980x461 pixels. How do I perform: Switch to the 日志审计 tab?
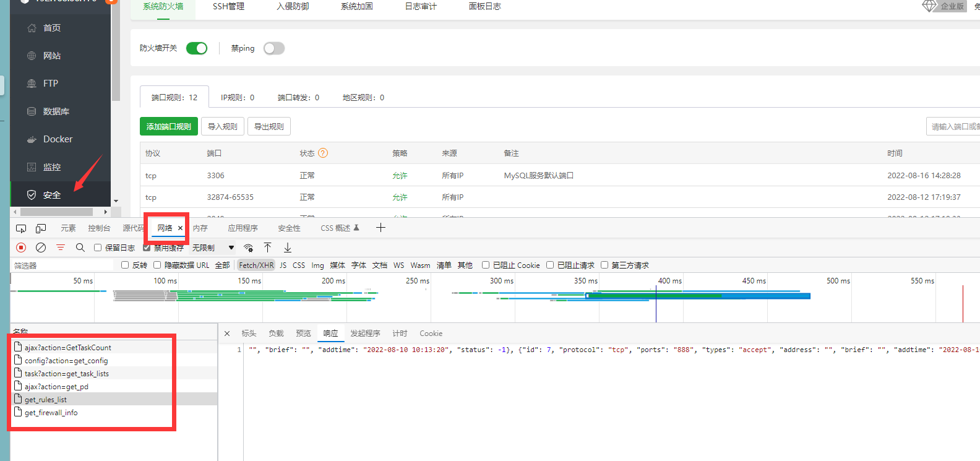pos(421,6)
